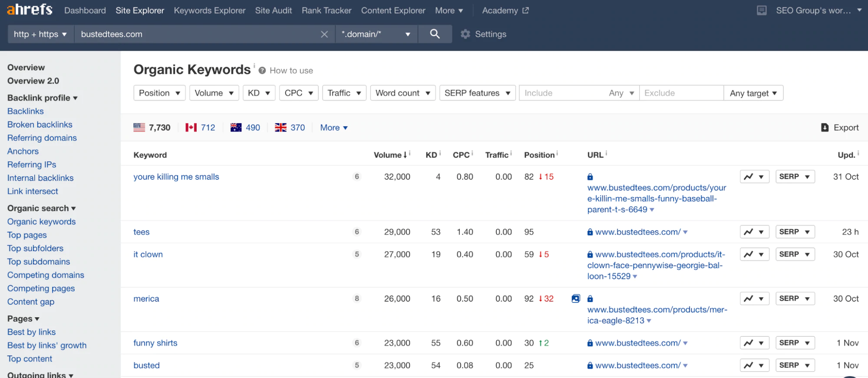Click the ahrefs logo
The width and height of the screenshot is (868, 378).
pos(30,10)
